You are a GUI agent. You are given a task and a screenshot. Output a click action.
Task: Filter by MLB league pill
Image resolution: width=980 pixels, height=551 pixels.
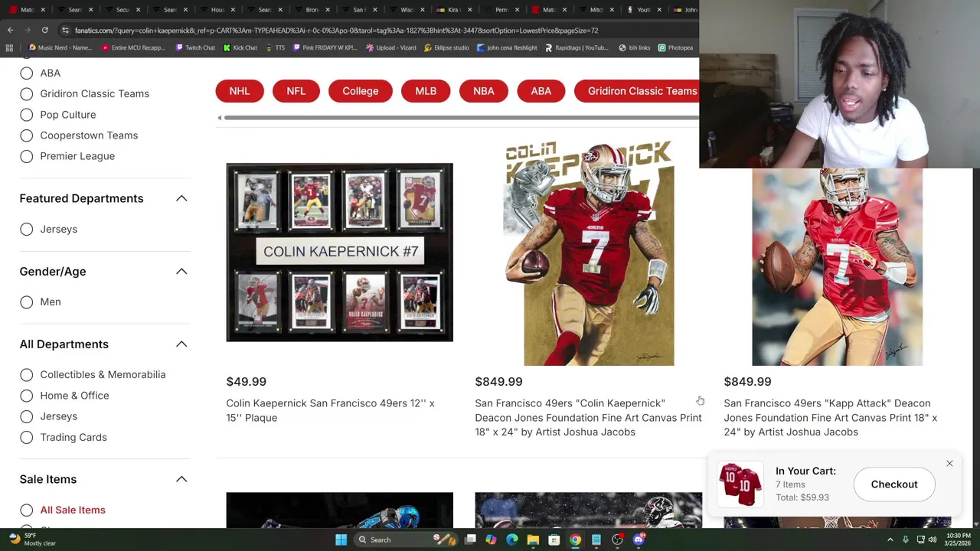426,91
